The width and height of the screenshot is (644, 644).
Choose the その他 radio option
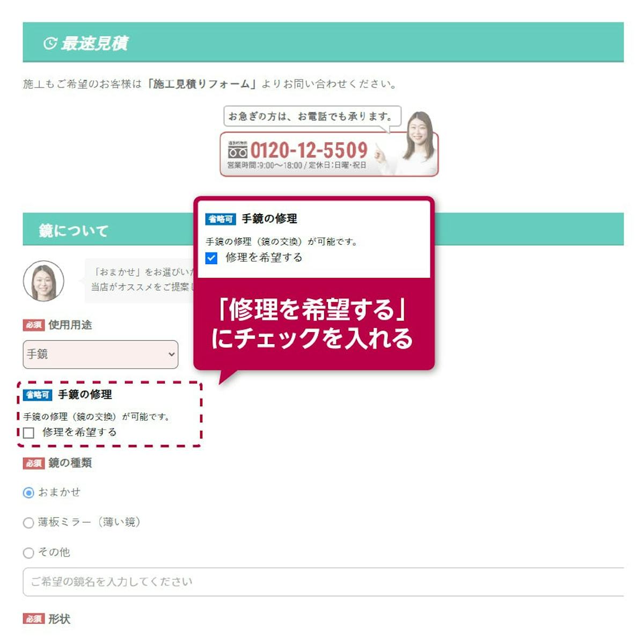pyautogui.click(x=28, y=553)
